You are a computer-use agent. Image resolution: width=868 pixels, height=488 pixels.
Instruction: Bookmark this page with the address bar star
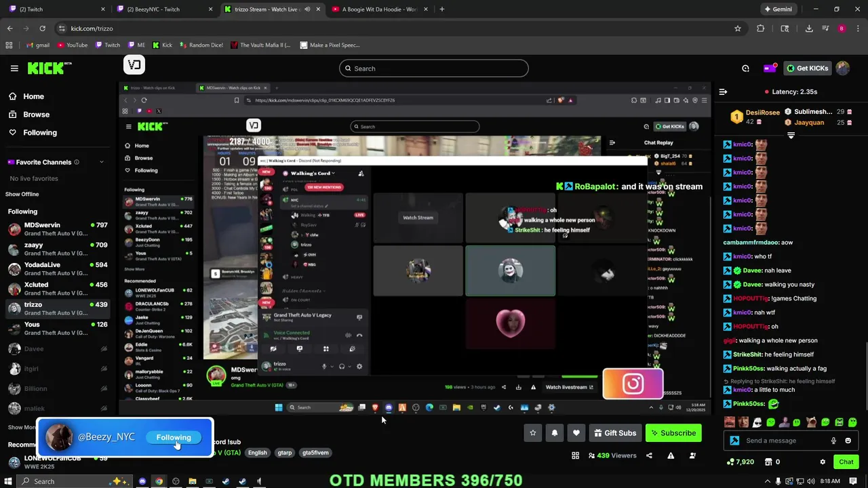pyautogui.click(x=738, y=28)
